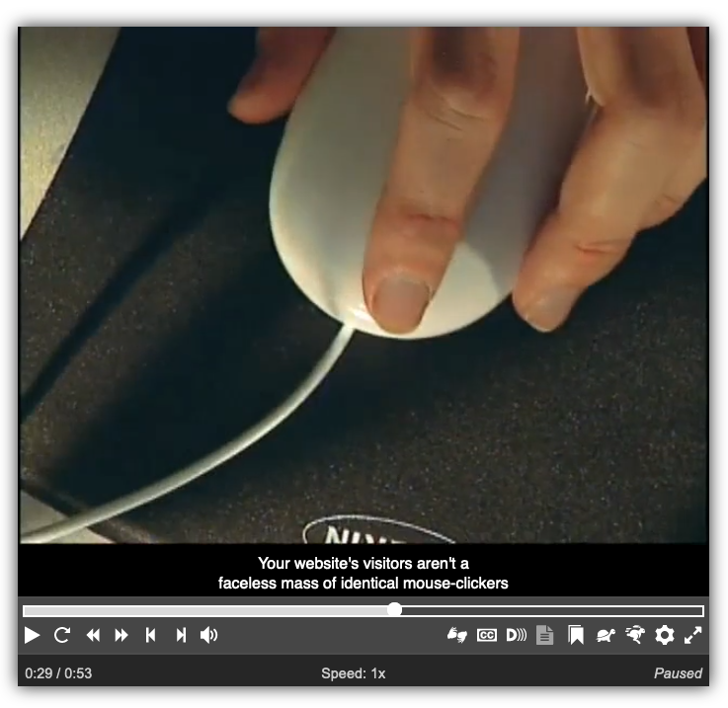728x708 pixels.
Task: Seek back within the played timeline portion
Action: pyautogui.click(x=205, y=610)
